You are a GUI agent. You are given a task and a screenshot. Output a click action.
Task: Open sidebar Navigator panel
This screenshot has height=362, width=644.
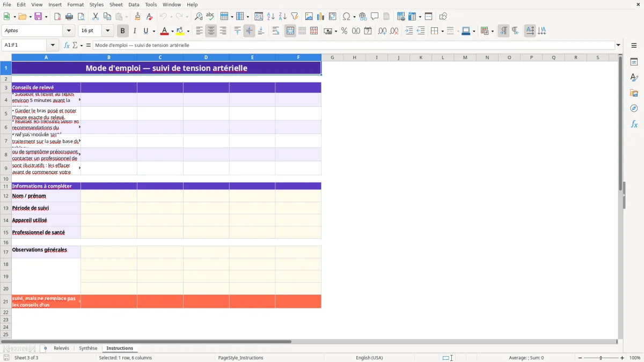[634, 109]
